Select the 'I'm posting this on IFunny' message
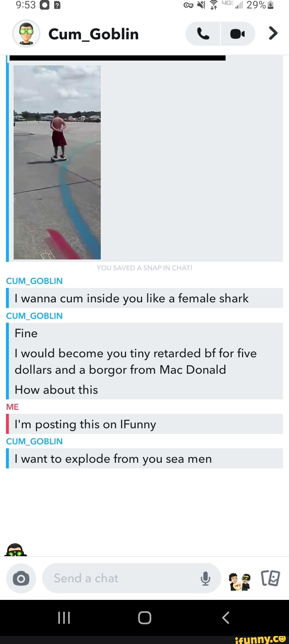This screenshot has height=644, width=289. pyautogui.click(x=144, y=424)
